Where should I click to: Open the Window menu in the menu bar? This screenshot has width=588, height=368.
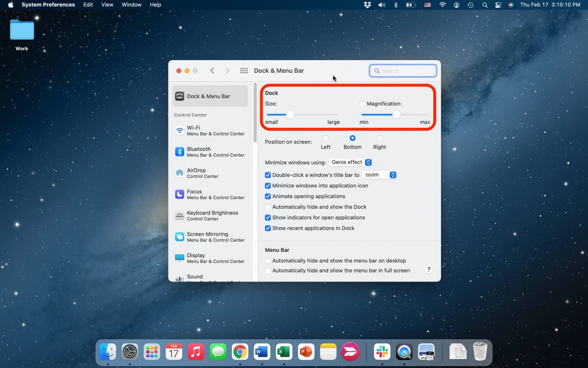point(131,4)
